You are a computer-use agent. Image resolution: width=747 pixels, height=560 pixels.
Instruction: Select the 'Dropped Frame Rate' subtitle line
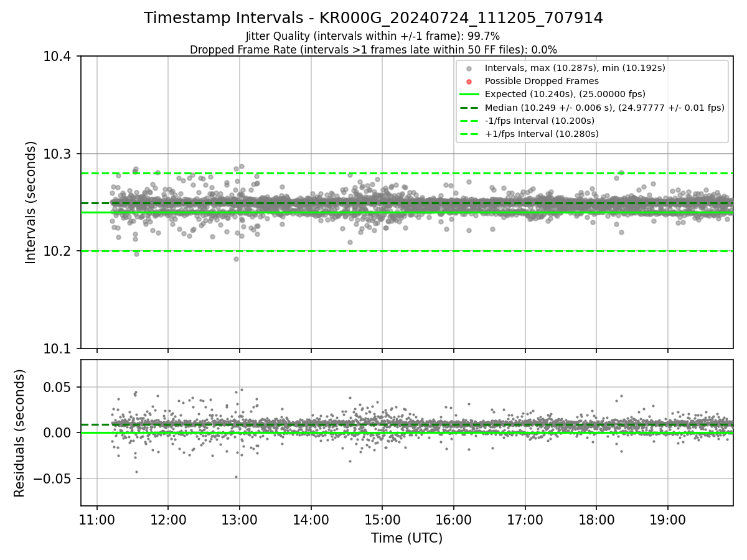pyautogui.click(x=374, y=49)
